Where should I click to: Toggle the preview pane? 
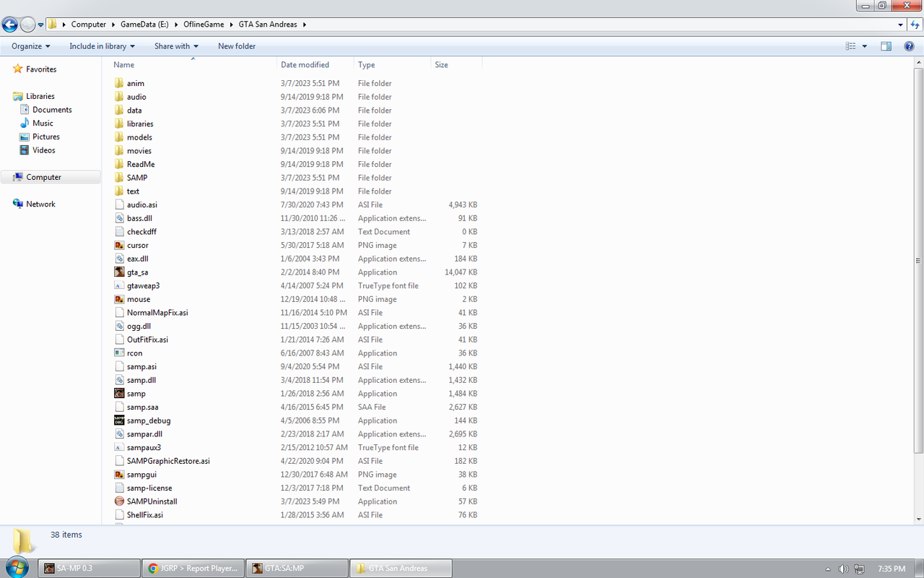(x=886, y=46)
